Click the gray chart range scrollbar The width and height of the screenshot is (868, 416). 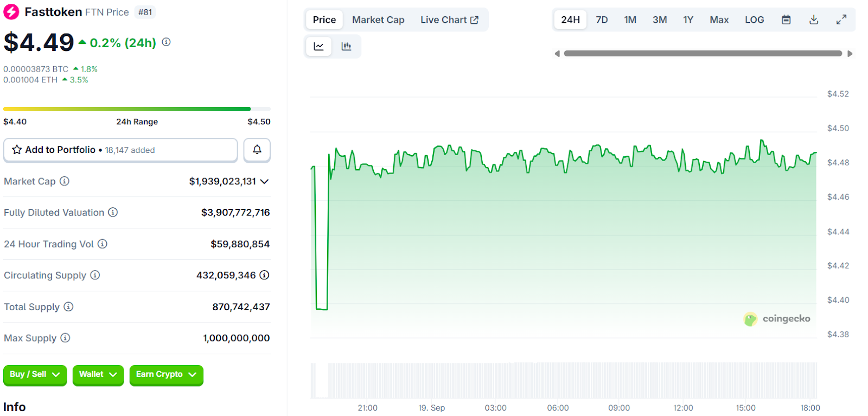(x=703, y=54)
